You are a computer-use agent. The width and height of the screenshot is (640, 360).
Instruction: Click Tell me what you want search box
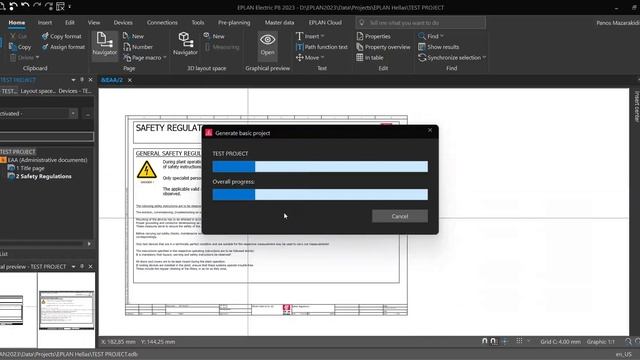(420, 22)
